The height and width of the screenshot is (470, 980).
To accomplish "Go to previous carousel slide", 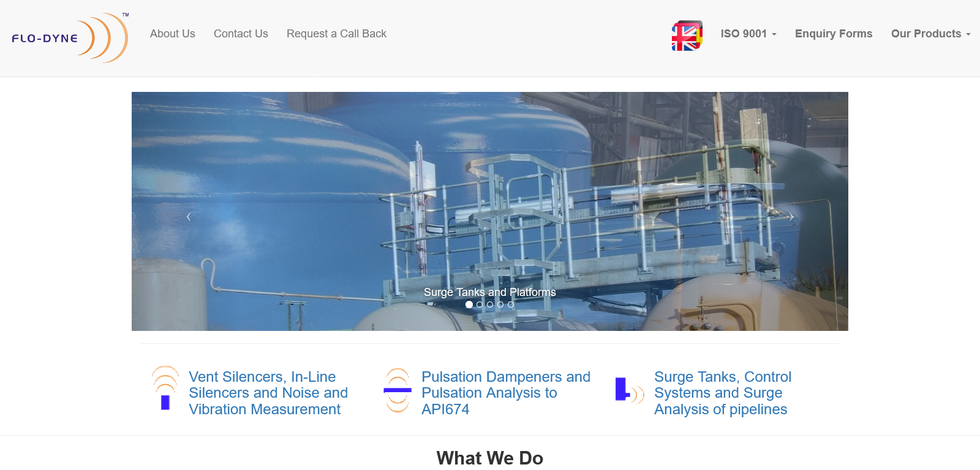I will [189, 217].
